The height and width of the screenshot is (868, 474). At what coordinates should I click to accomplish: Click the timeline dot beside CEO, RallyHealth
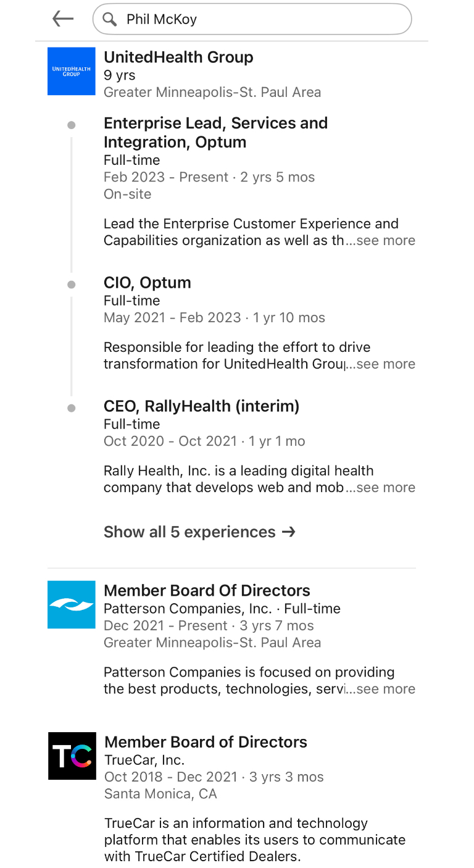(x=72, y=408)
